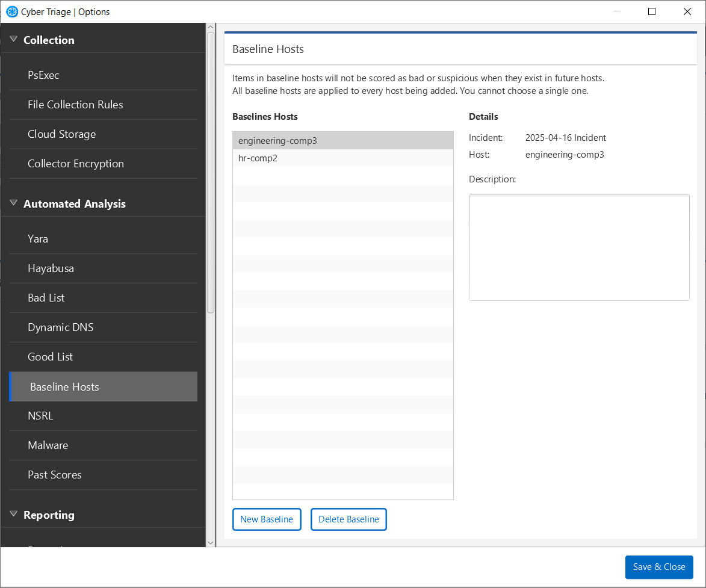Click the New Baseline button
The image size is (706, 588).
click(x=267, y=519)
